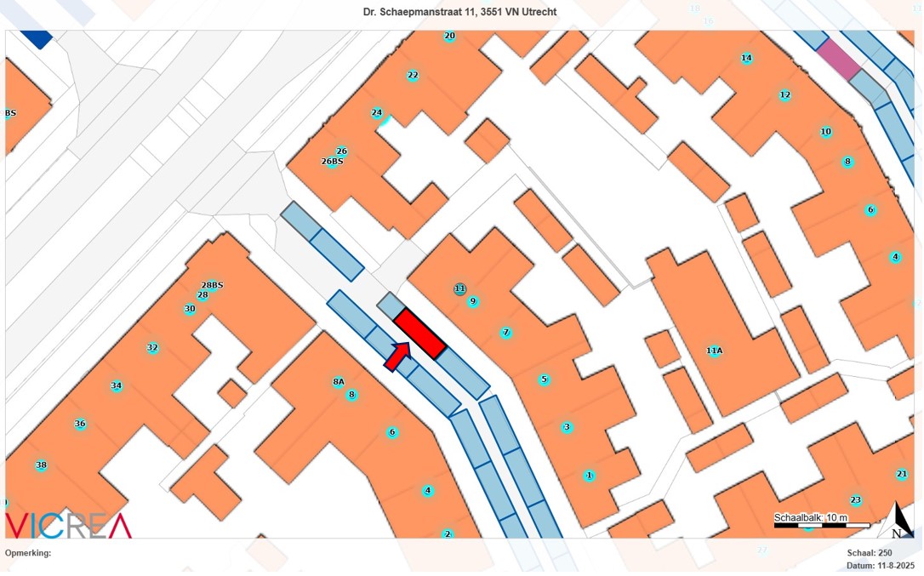Click the north compass arrow icon
Image resolution: width=924 pixels, height=576 pixels.
tap(900, 520)
